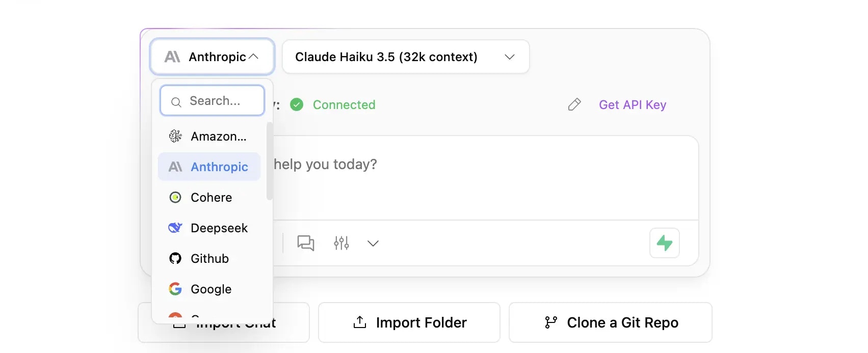Click the Github logo in provider list

tap(175, 258)
